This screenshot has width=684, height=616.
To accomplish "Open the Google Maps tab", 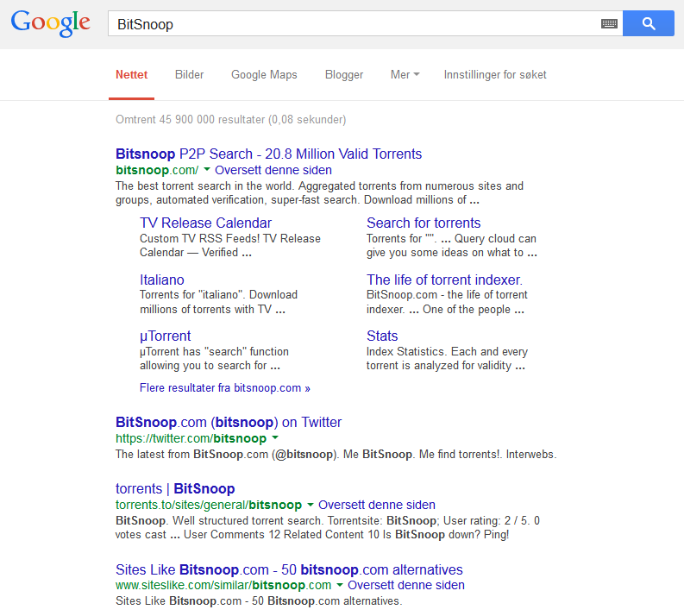I will (264, 74).
